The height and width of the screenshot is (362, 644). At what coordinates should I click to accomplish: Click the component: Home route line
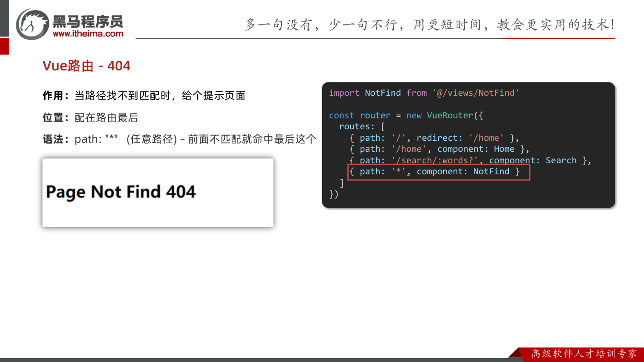pyautogui.click(x=439, y=149)
